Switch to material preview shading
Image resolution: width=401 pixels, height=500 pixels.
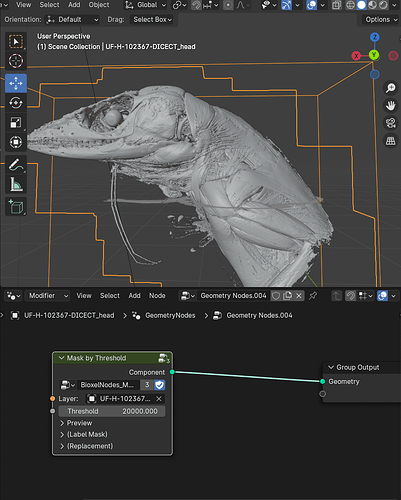[x=372, y=5]
